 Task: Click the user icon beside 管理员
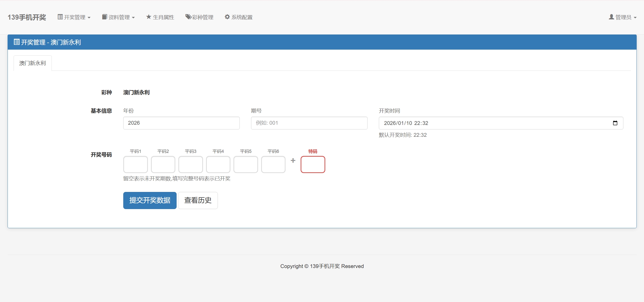pos(611,17)
